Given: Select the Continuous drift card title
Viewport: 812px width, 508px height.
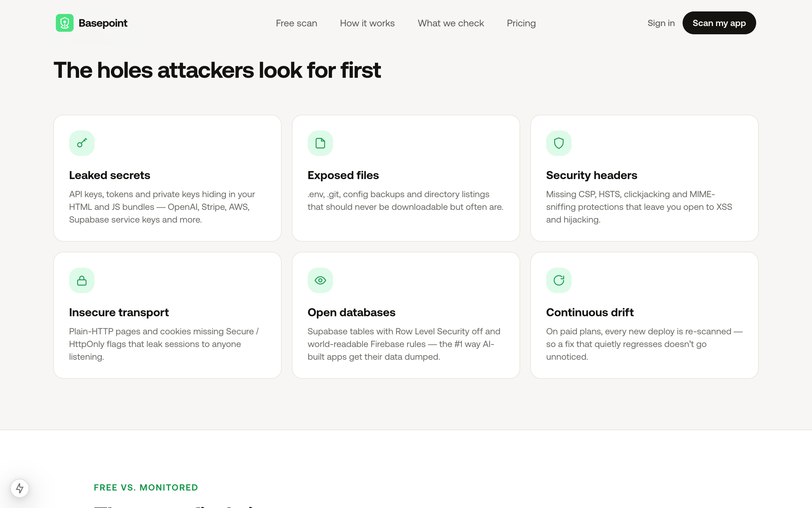Looking at the screenshot, I should tap(590, 312).
